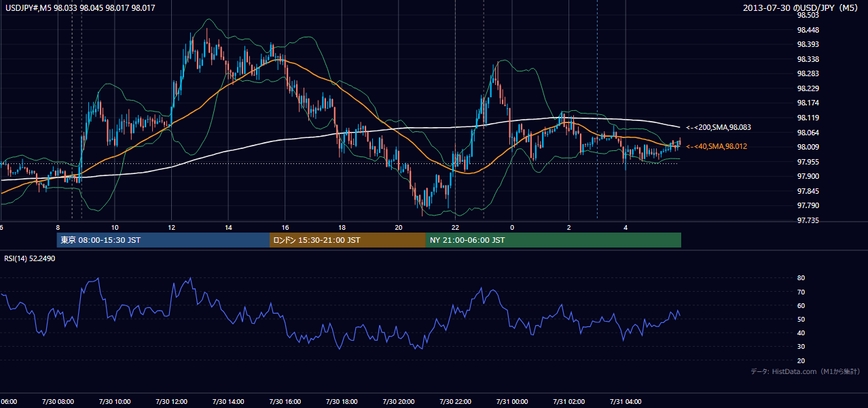868x408 pixels.
Task: Click the RSI 80 level label
Action: click(x=801, y=278)
